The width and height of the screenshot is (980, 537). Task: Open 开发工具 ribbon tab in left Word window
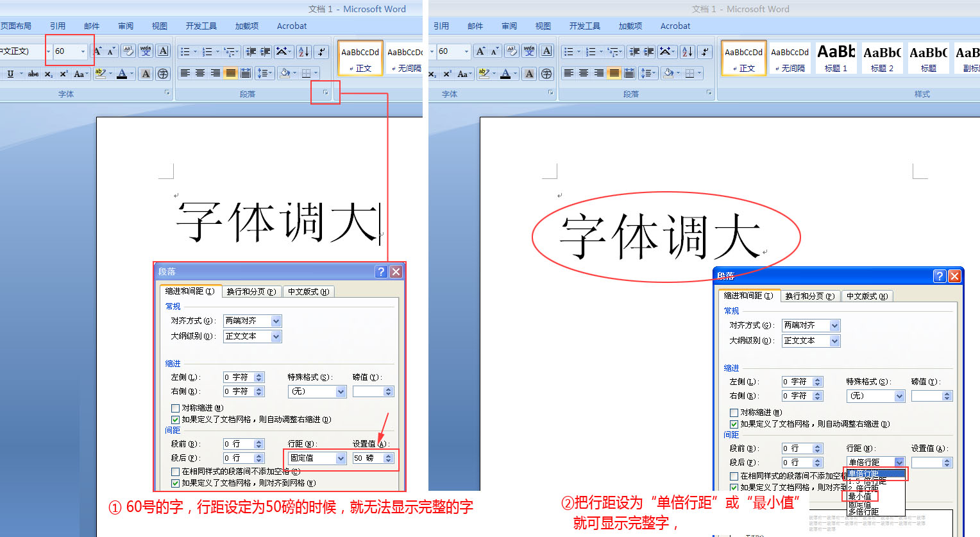coord(201,26)
